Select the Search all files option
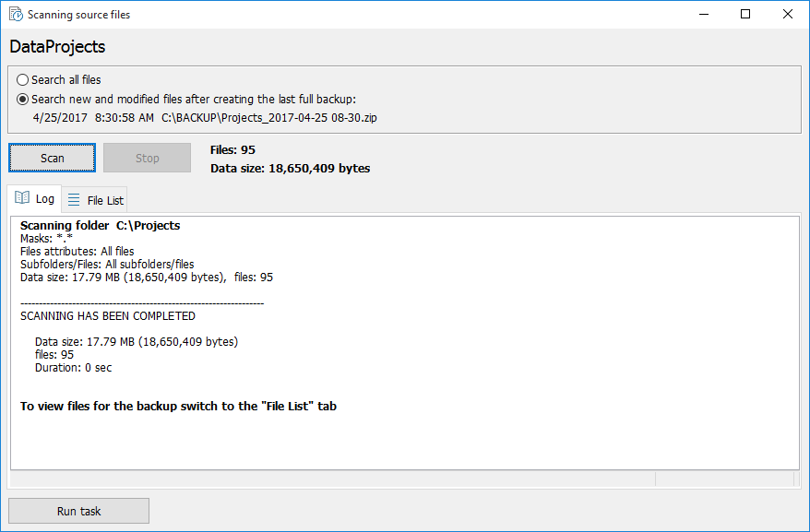 58,80
